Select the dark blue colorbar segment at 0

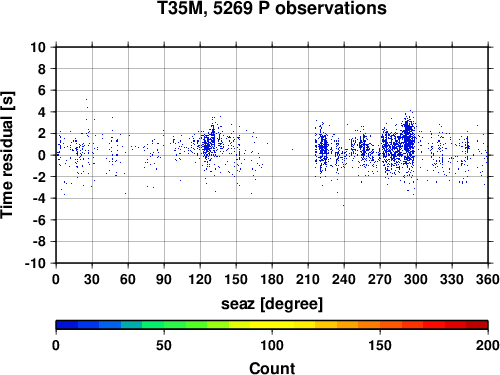pos(67,325)
